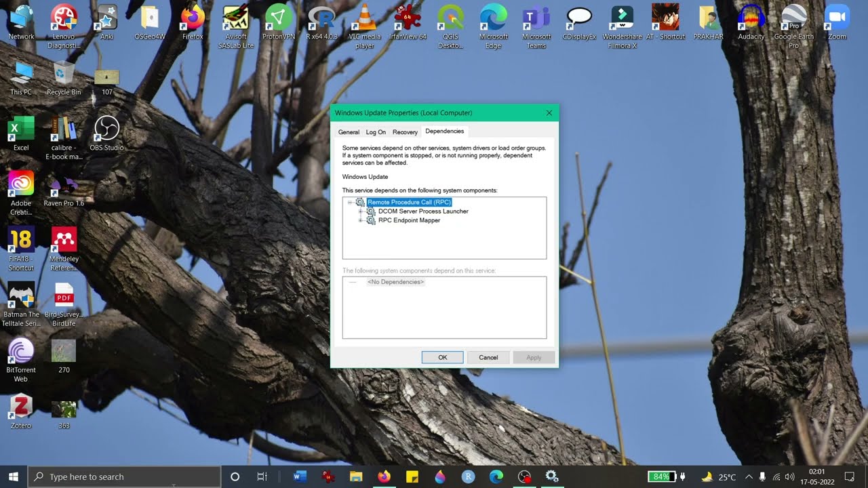Select the Audacity desktop icon

click(751, 22)
